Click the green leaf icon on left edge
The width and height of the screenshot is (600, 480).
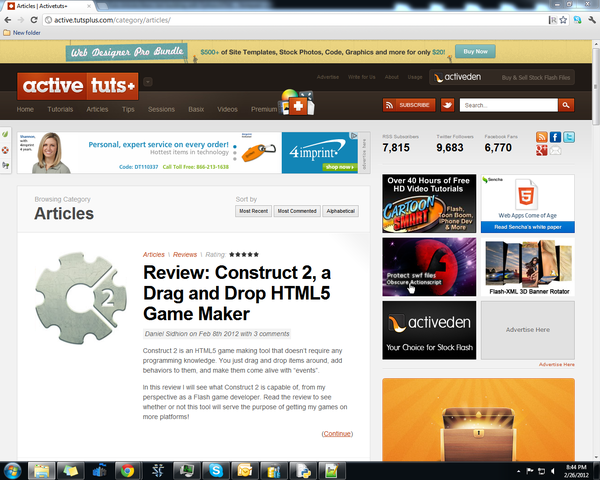(5, 134)
